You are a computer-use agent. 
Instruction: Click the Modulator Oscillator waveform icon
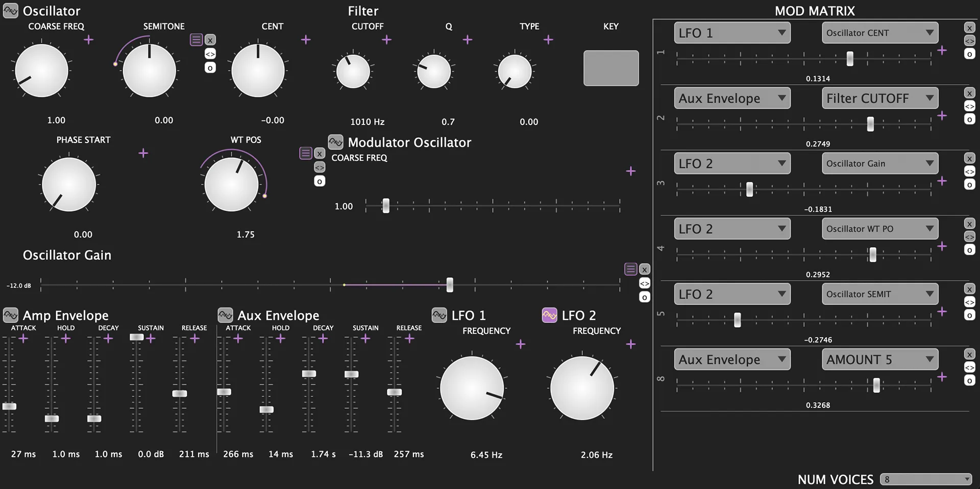(335, 142)
